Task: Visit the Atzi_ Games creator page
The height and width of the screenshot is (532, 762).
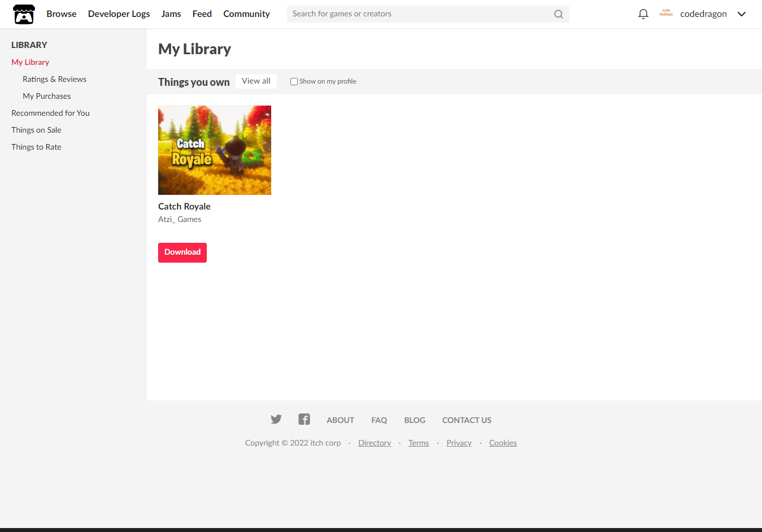Action: [180, 219]
